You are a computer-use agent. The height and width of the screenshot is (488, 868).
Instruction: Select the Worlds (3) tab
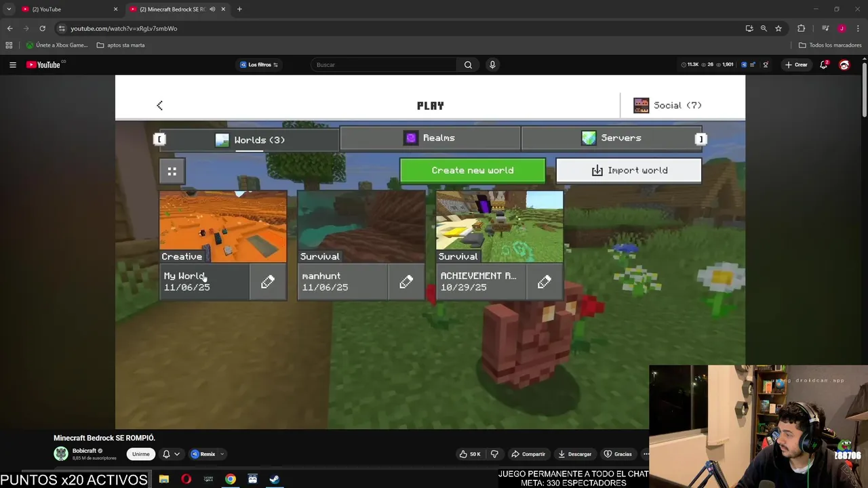tap(250, 140)
